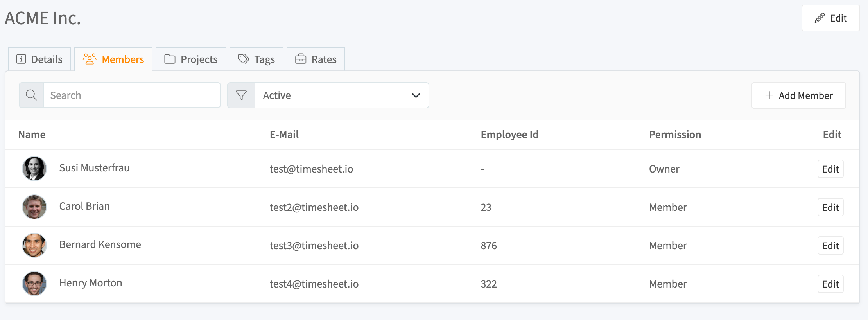Click the Projects tab folder icon
868x320 pixels.
click(170, 59)
